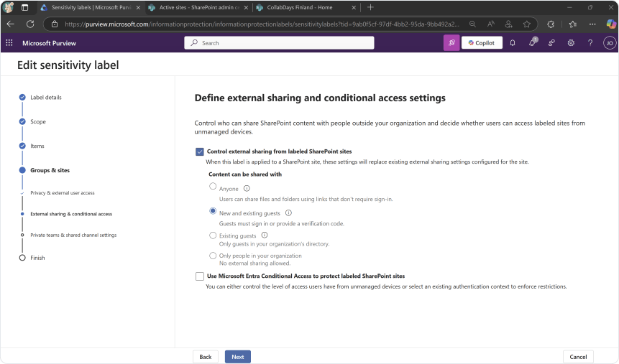This screenshot has width=619, height=364.
Task: Open the Edge Copilot sidebar icon
Action: 611,24
